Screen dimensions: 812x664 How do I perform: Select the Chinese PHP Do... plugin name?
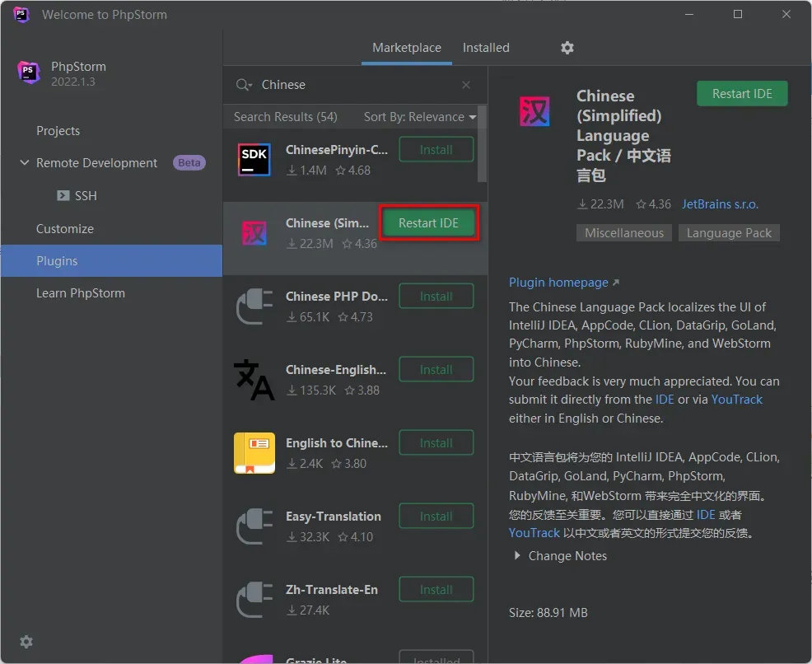(x=337, y=297)
